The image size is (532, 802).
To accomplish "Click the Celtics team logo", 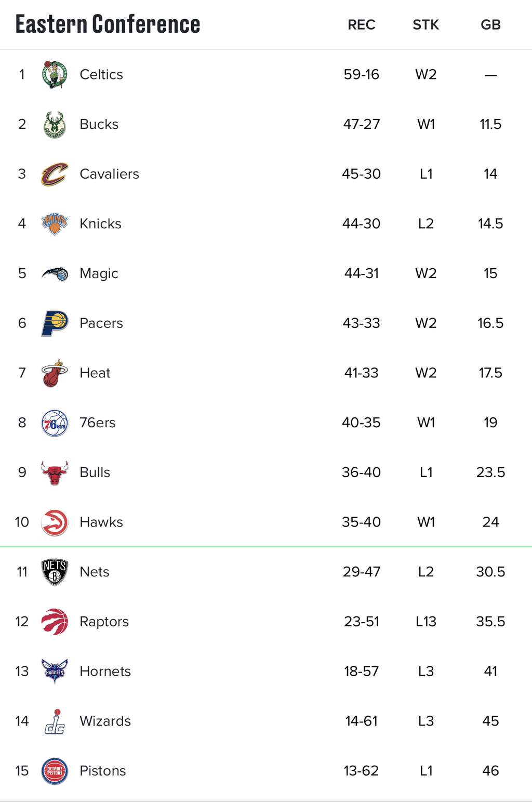I will [55, 74].
